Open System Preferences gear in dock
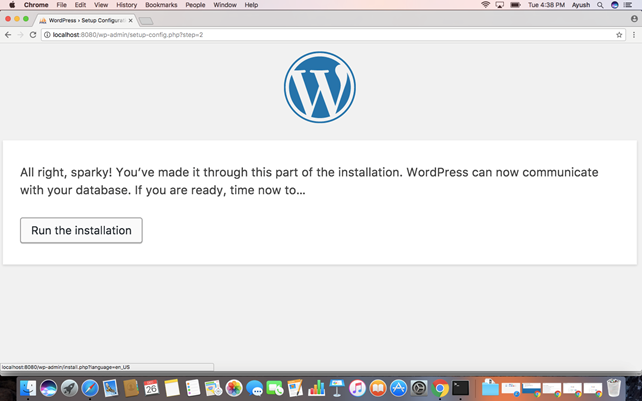 [x=419, y=388]
